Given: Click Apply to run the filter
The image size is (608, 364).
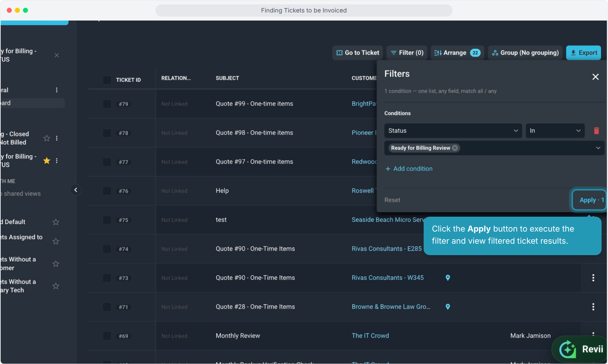Looking at the screenshot, I should coord(589,200).
